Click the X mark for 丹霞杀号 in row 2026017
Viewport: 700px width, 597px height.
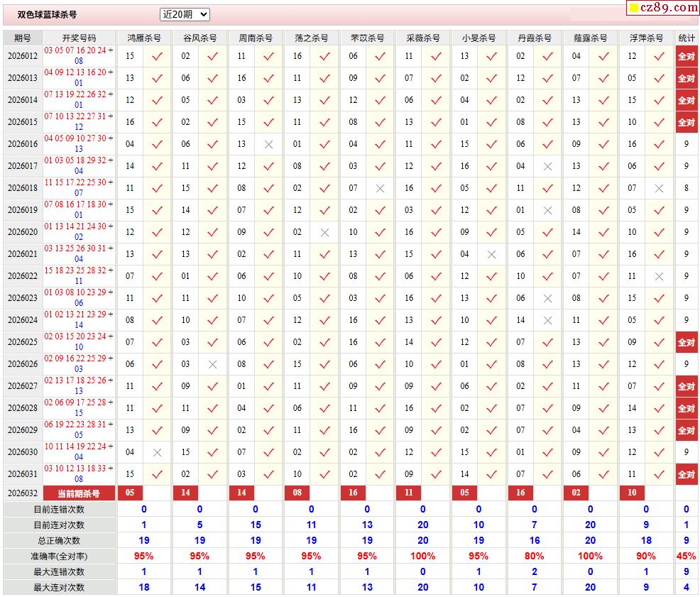tap(547, 166)
